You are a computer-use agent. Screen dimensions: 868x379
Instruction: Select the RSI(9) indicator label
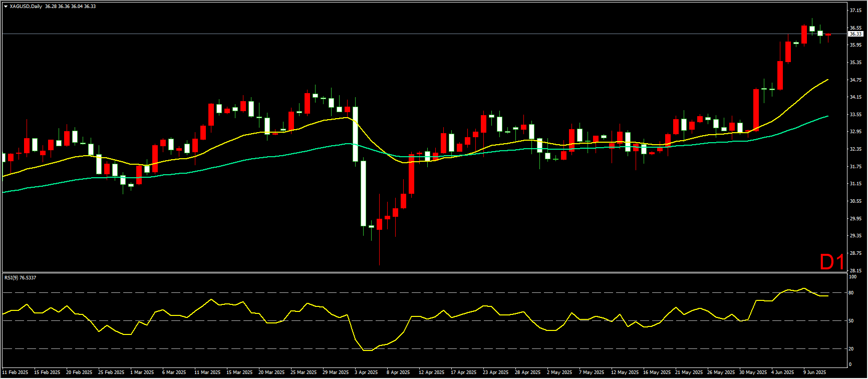[20, 277]
